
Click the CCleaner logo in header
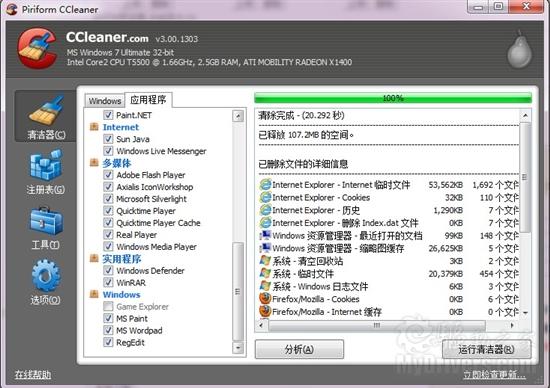pyautogui.click(x=37, y=48)
